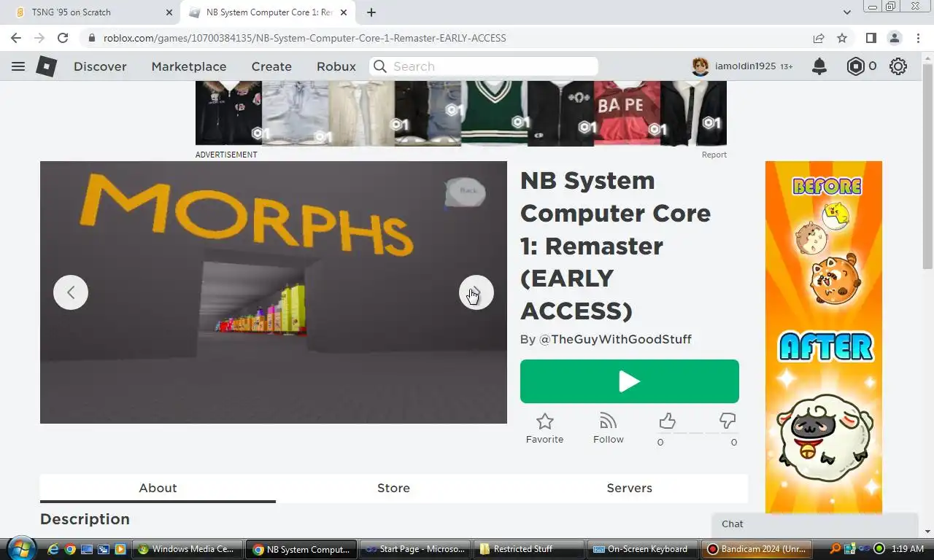934x560 pixels.
Task: Switch to Bandicam 2024 in taskbar
Action: pos(757,549)
